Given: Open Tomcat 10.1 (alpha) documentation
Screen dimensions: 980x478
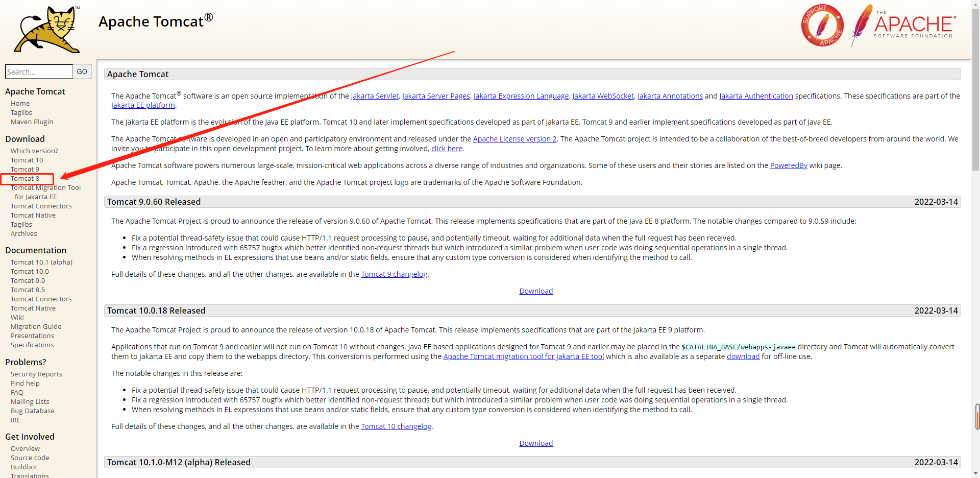Looking at the screenshot, I should point(42,262).
